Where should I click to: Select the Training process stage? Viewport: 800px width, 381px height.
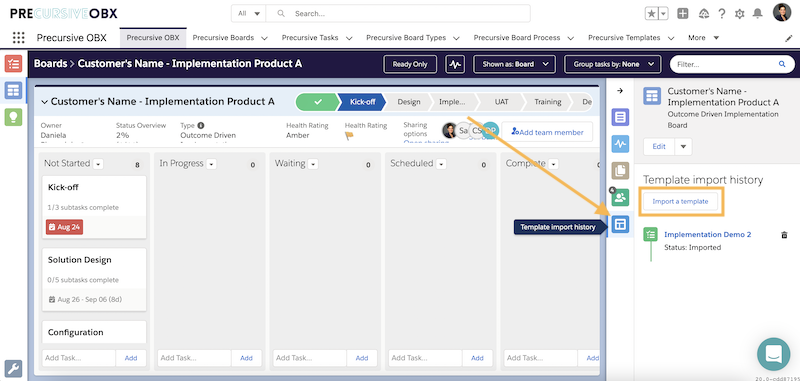(548, 102)
